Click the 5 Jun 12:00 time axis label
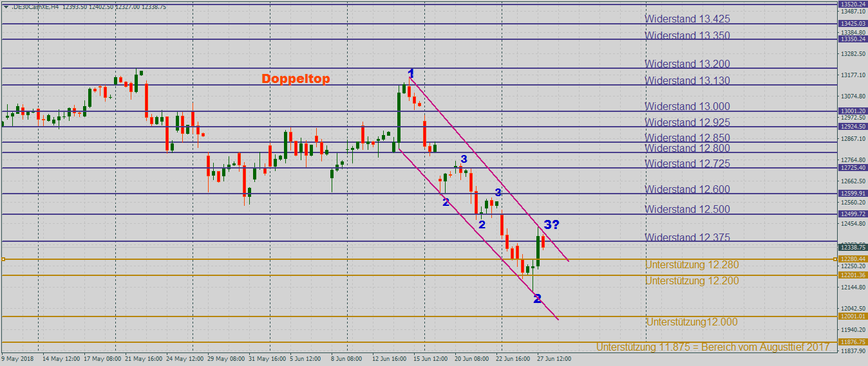The height and width of the screenshot is (366, 868). (305, 359)
